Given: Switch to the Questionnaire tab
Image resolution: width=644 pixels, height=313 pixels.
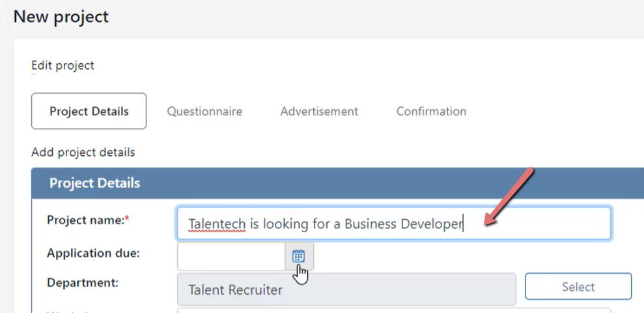Looking at the screenshot, I should pyautogui.click(x=204, y=111).
